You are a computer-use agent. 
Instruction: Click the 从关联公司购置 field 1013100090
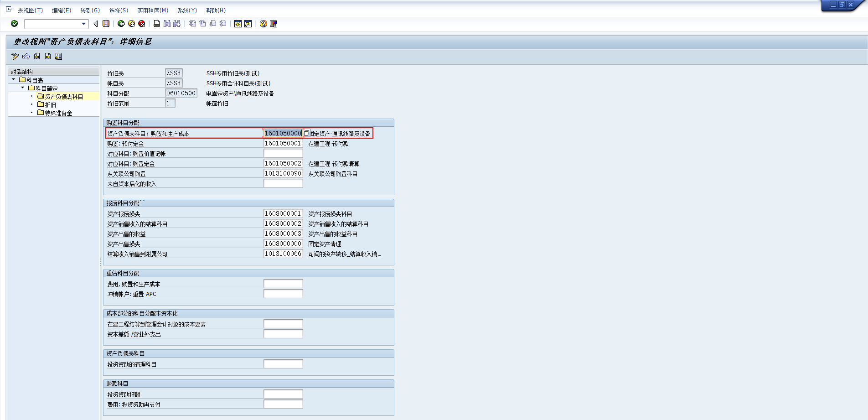[x=283, y=173]
